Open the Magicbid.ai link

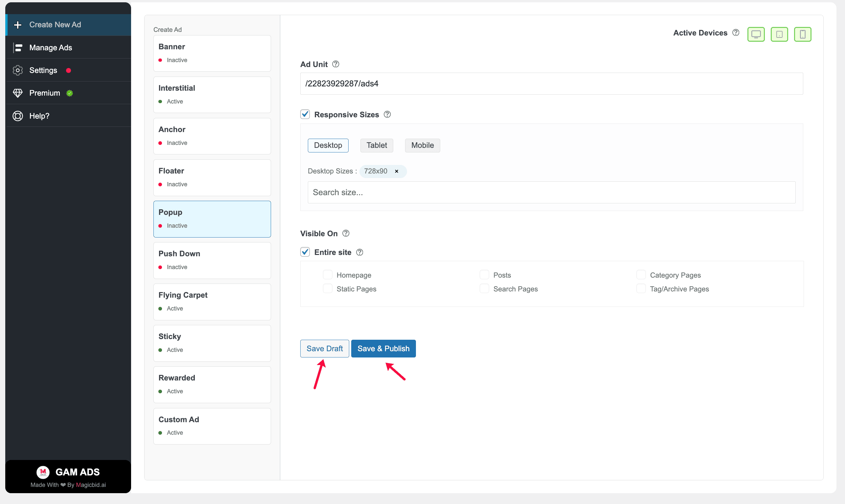(91, 485)
